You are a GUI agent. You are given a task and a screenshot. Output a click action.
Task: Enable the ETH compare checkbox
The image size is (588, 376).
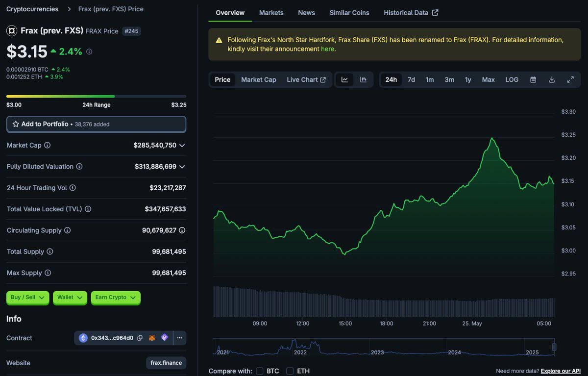coord(290,371)
